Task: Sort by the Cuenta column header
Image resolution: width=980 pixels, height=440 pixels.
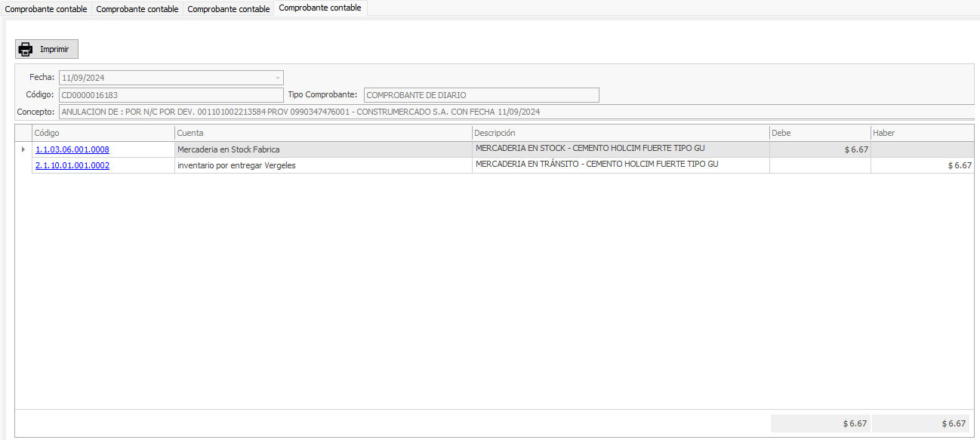Action: [322, 133]
